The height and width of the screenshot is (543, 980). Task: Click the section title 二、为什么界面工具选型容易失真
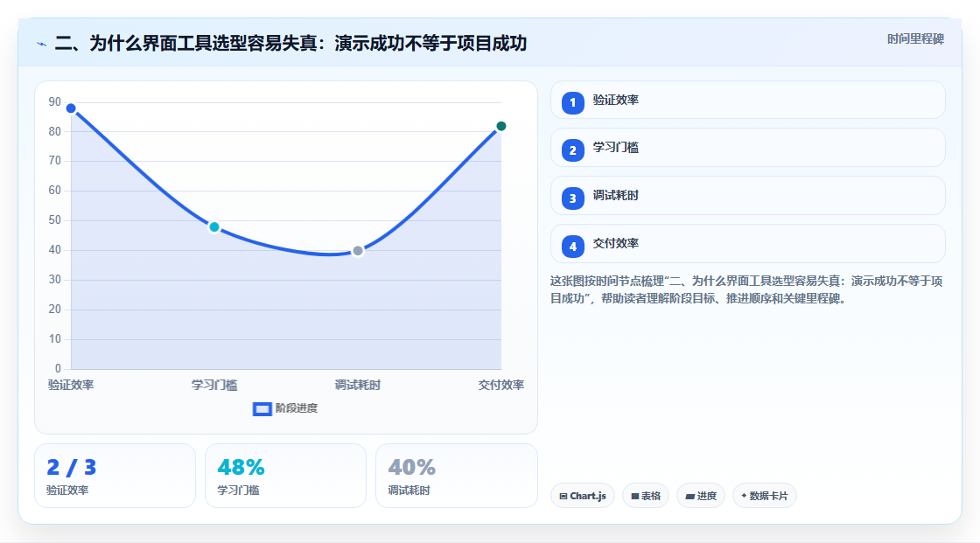[x=290, y=43]
